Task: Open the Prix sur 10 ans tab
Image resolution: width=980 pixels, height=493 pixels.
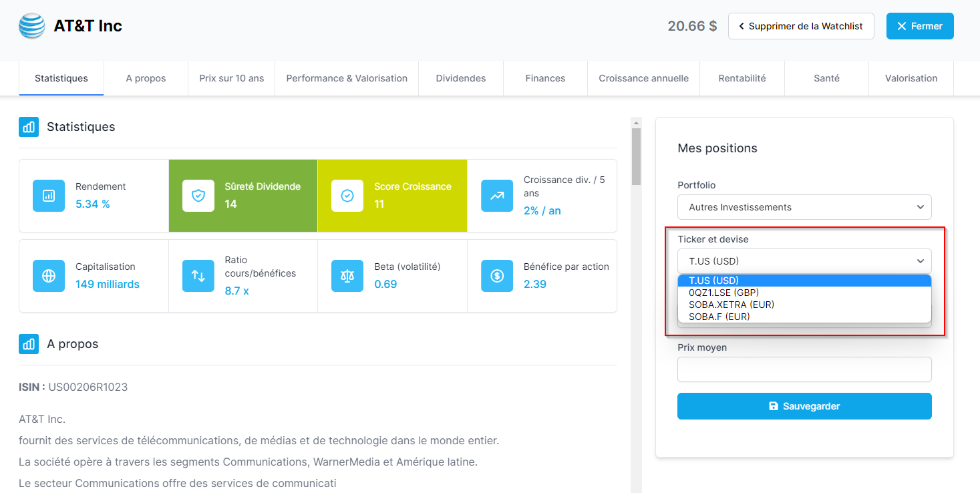Action: [x=232, y=78]
